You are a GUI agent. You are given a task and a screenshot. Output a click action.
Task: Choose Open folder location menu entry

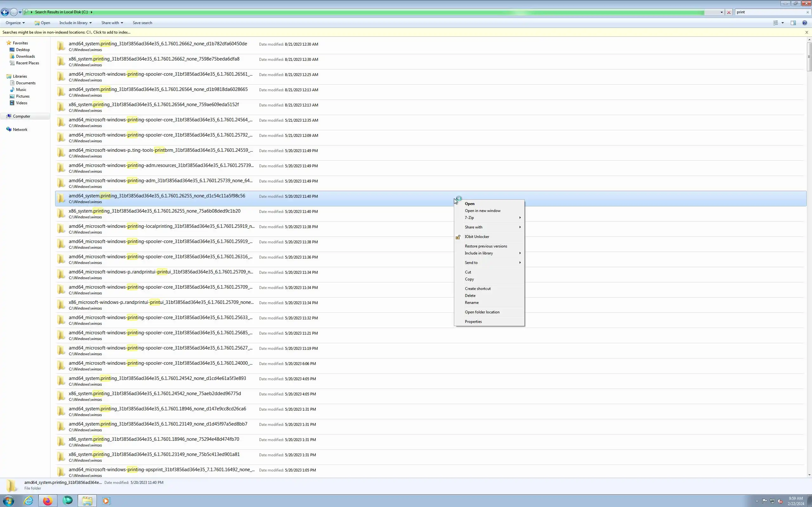tap(482, 312)
